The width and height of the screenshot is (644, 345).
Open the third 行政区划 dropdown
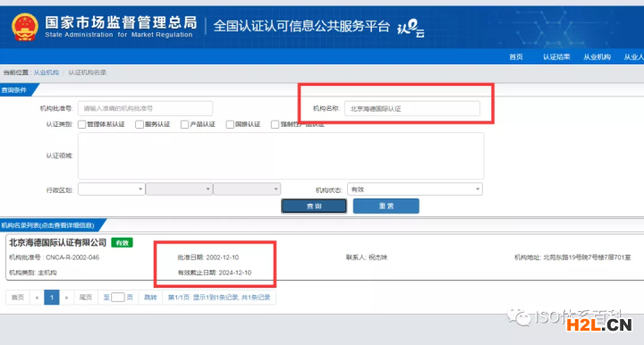point(247,189)
